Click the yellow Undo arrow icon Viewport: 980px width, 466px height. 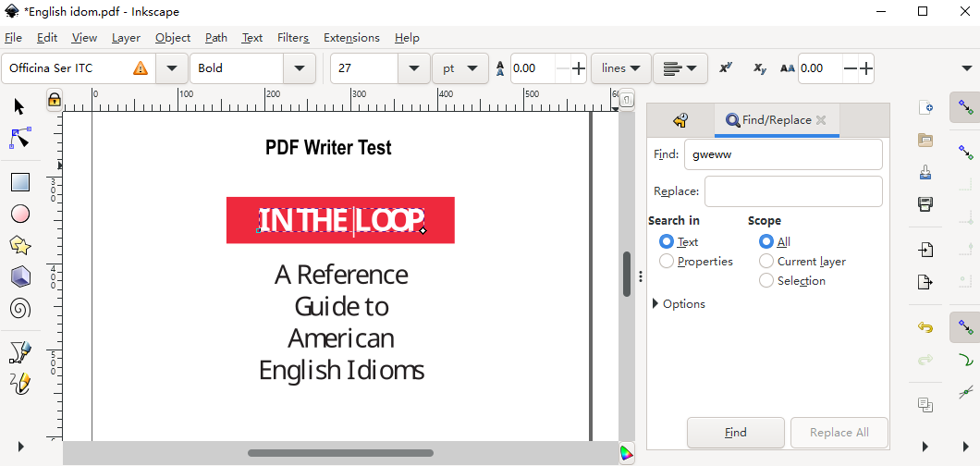tap(925, 326)
